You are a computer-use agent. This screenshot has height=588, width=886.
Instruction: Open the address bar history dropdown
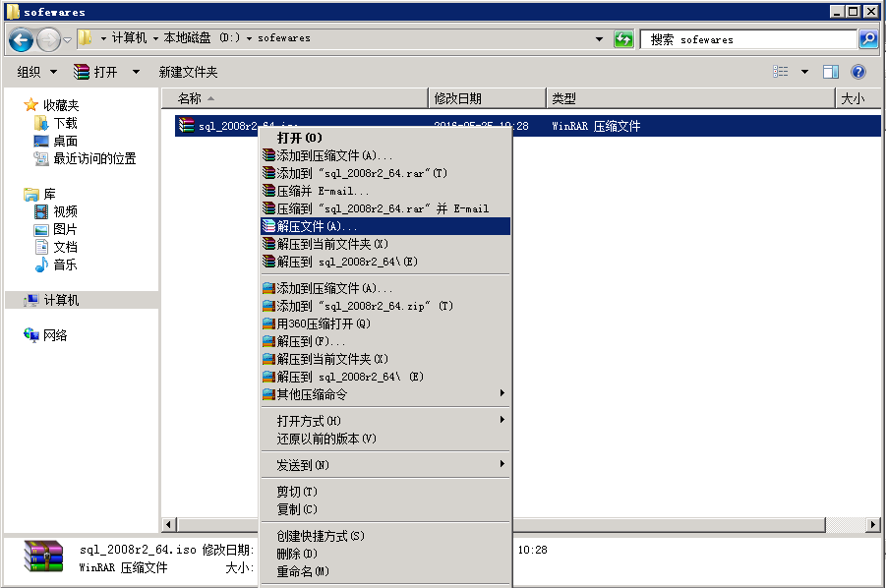coord(600,39)
